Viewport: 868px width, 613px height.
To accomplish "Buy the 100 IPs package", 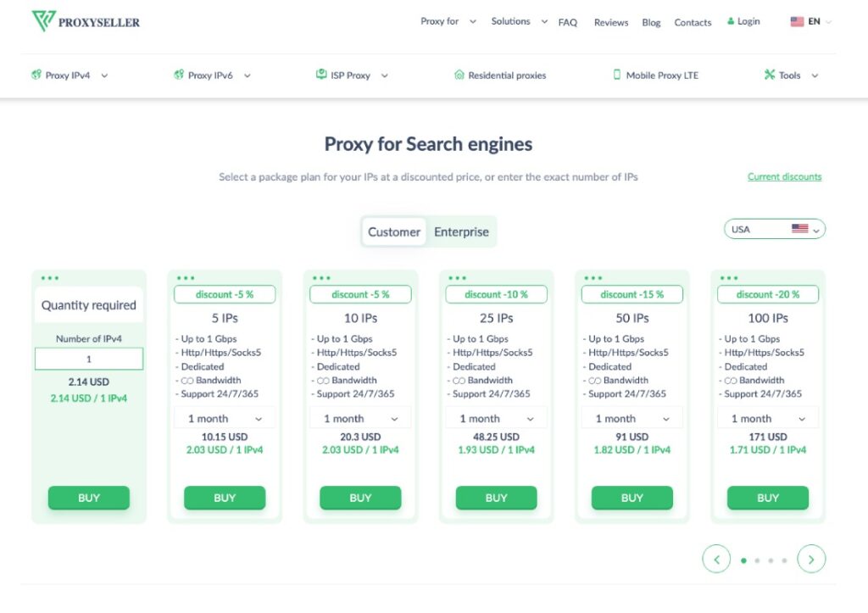I will click(x=768, y=498).
